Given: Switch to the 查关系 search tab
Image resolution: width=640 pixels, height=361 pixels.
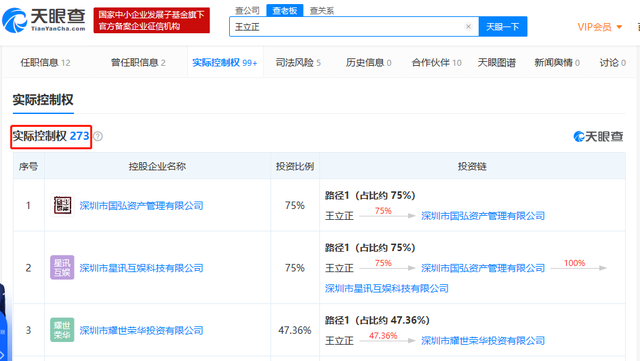Looking at the screenshot, I should pos(322,10).
